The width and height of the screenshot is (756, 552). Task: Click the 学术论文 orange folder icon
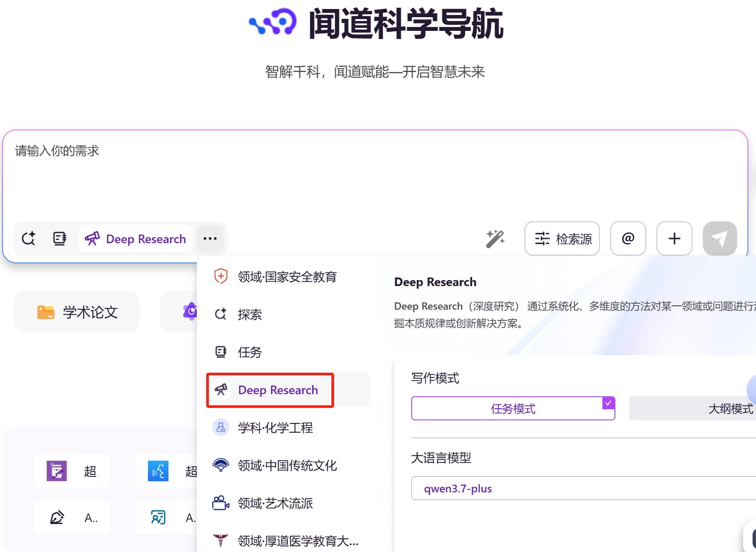46,312
